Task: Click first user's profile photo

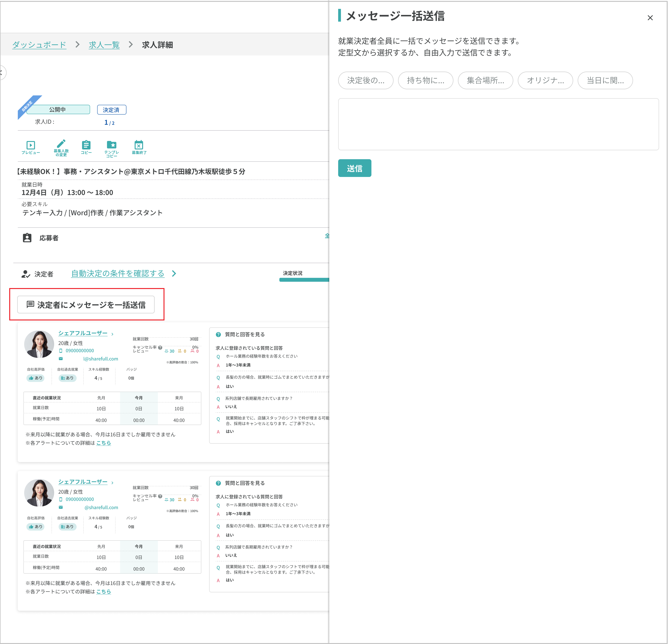Action: [x=39, y=344]
